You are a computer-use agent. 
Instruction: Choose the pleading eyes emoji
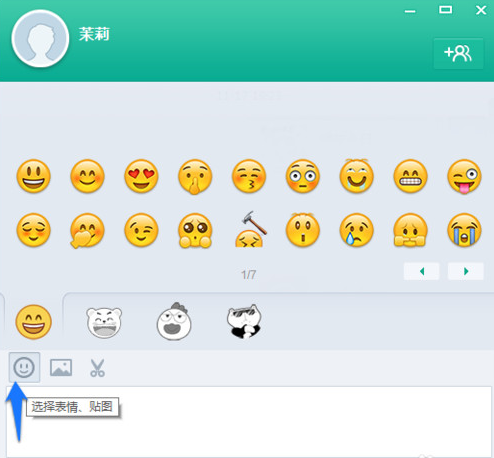(x=195, y=231)
